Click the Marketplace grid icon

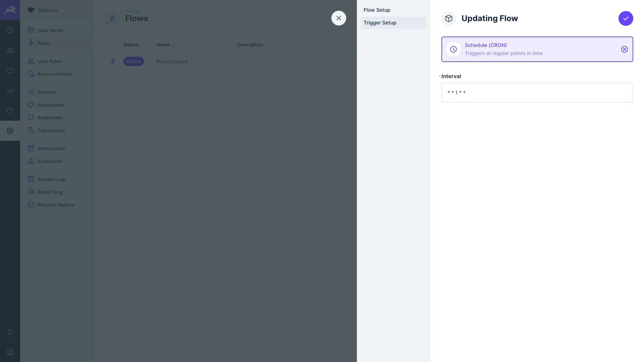click(31, 148)
